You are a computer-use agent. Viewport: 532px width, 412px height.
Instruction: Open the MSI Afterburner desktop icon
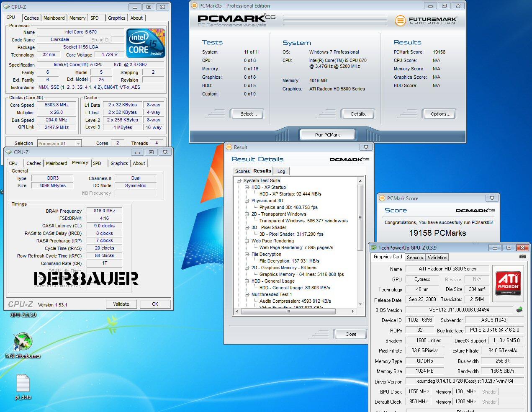(23, 345)
